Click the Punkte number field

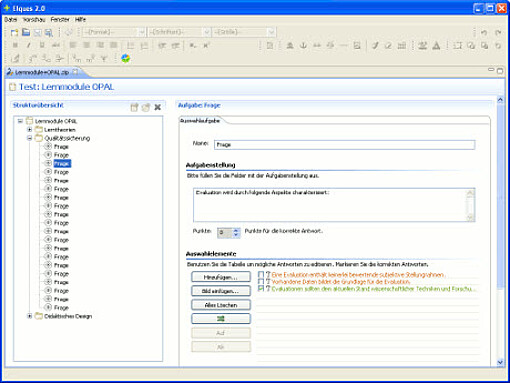coord(225,232)
